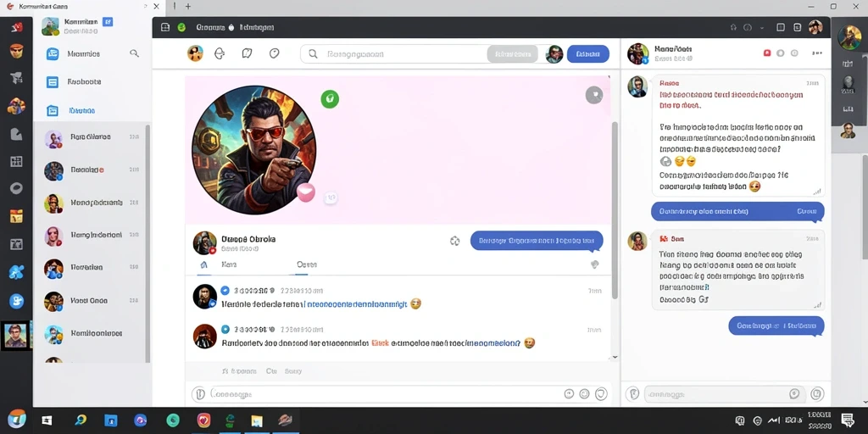
Task: Click the round comment icon left of search
Action: (x=274, y=53)
